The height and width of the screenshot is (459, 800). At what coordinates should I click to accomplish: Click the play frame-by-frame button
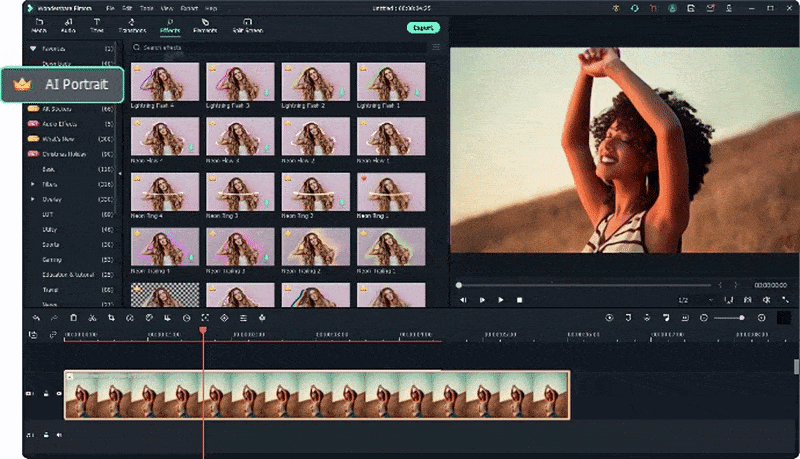(482, 300)
